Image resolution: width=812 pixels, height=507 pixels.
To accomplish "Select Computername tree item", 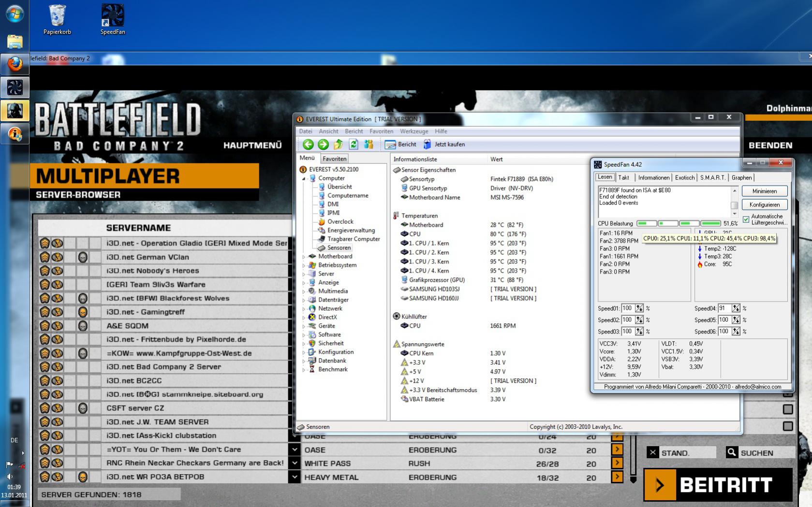I will coord(348,195).
